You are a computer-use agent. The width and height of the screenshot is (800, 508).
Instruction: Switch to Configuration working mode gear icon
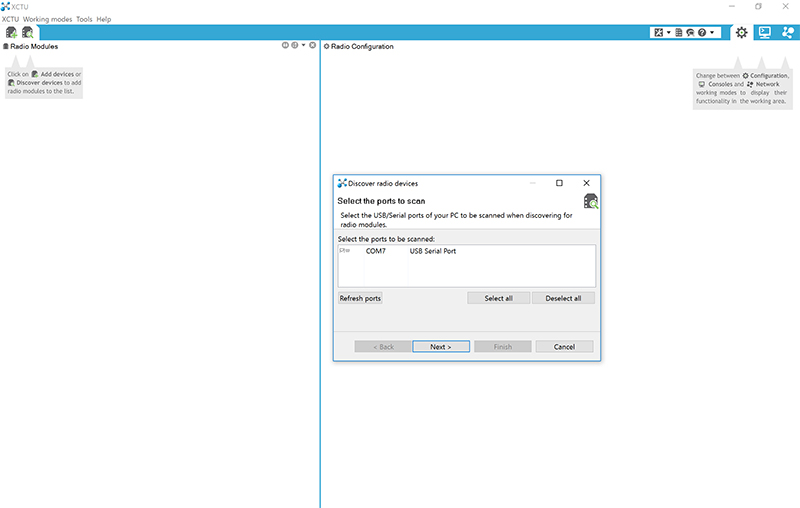tap(741, 33)
